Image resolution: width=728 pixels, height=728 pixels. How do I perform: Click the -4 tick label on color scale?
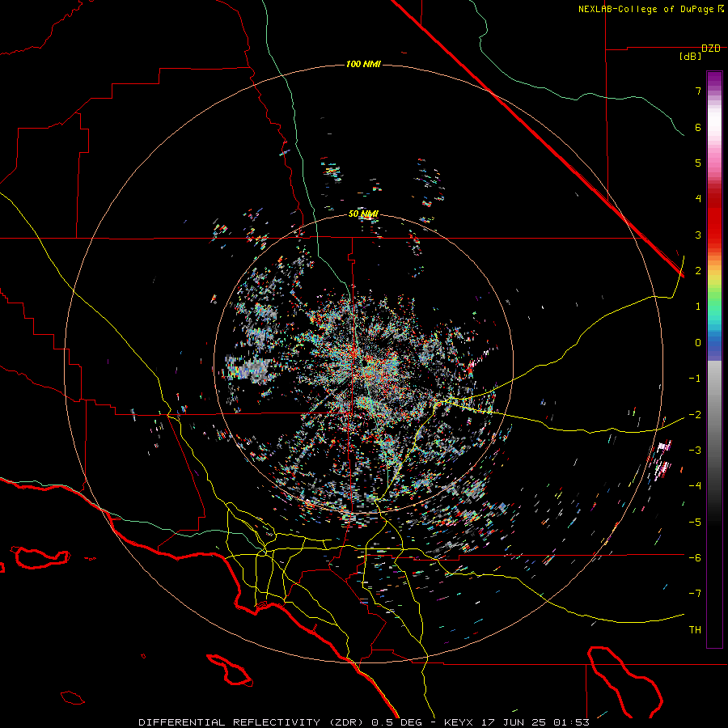[695, 486]
